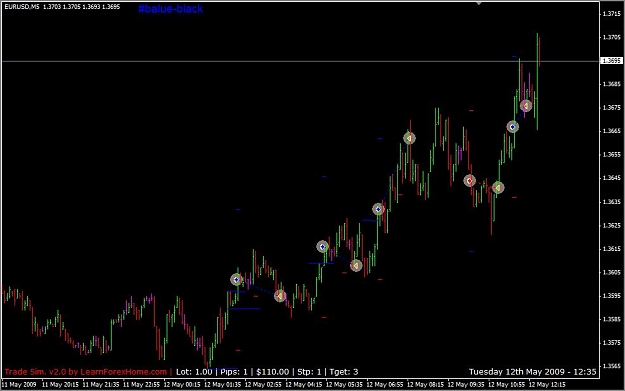Click the Tget: 3 setting
This screenshot has width=625, height=391.
(344, 372)
